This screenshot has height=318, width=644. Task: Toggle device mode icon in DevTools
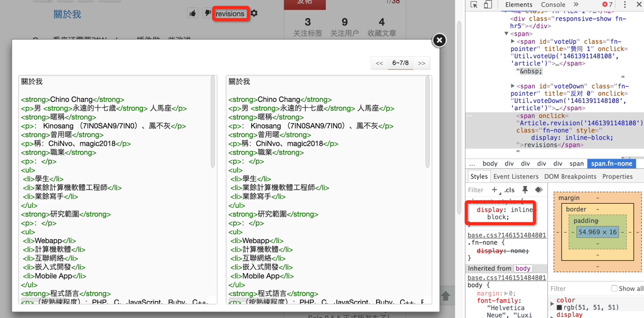coord(488,5)
